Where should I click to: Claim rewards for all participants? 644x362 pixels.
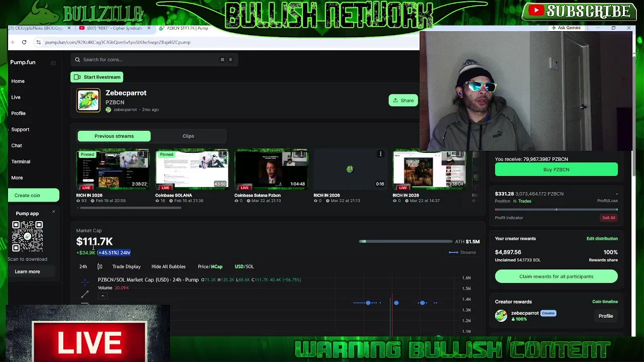556,277
